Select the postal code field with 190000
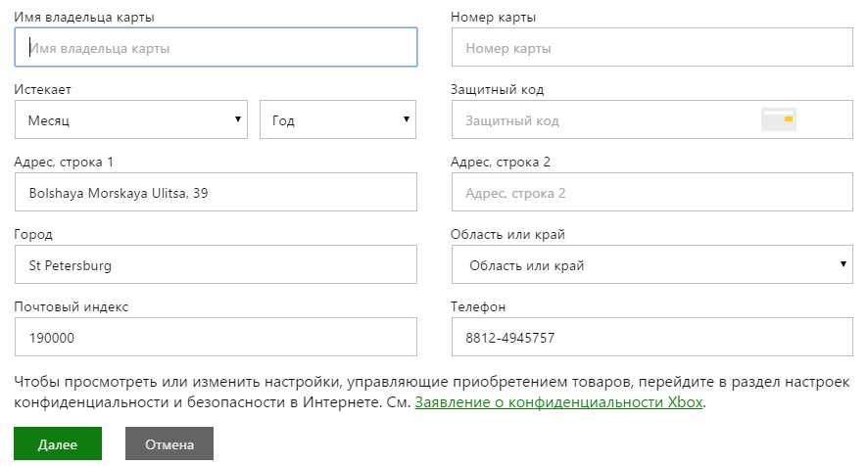The image size is (868, 466). (216, 338)
